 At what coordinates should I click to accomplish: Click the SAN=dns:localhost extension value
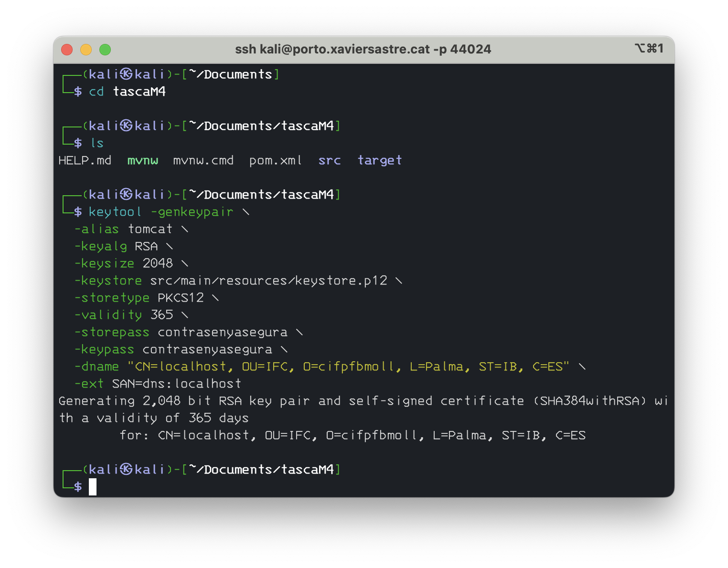176,384
